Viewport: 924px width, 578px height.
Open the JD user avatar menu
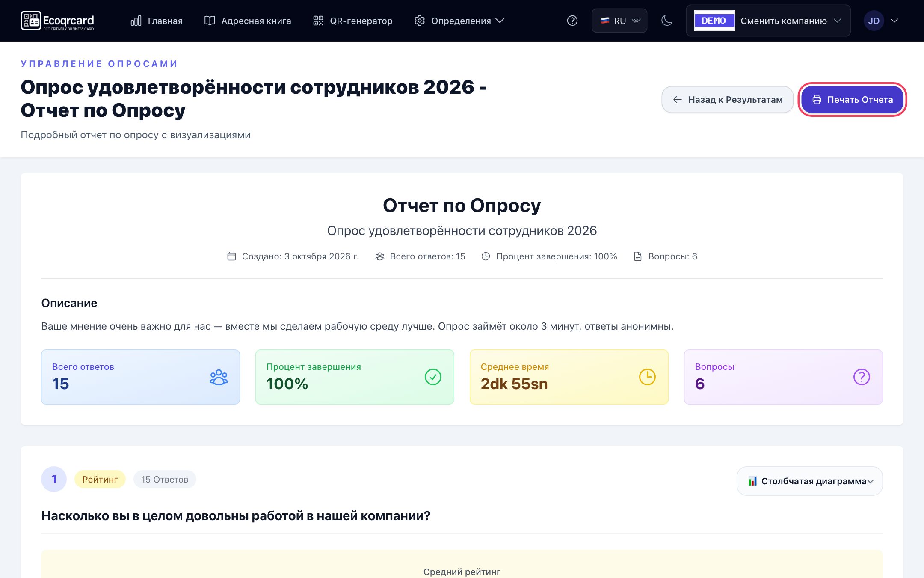point(874,21)
